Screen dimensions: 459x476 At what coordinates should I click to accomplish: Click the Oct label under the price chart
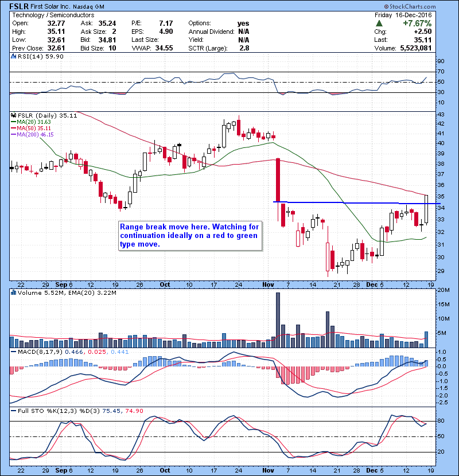pos(165,284)
